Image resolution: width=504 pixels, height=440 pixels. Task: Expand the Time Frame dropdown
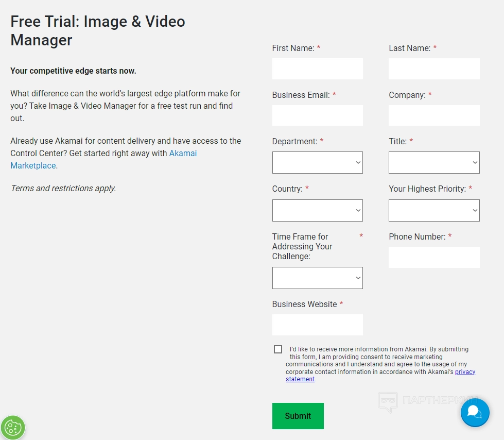click(317, 278)
